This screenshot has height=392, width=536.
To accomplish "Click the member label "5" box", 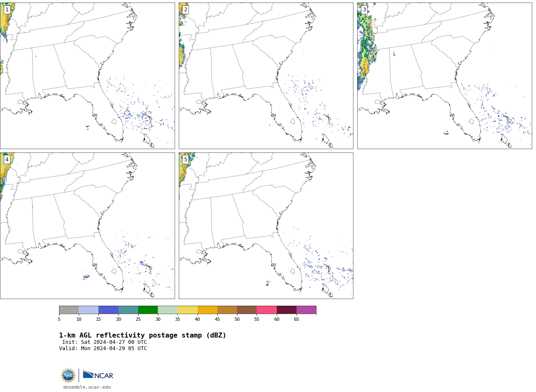I will 186,160.
